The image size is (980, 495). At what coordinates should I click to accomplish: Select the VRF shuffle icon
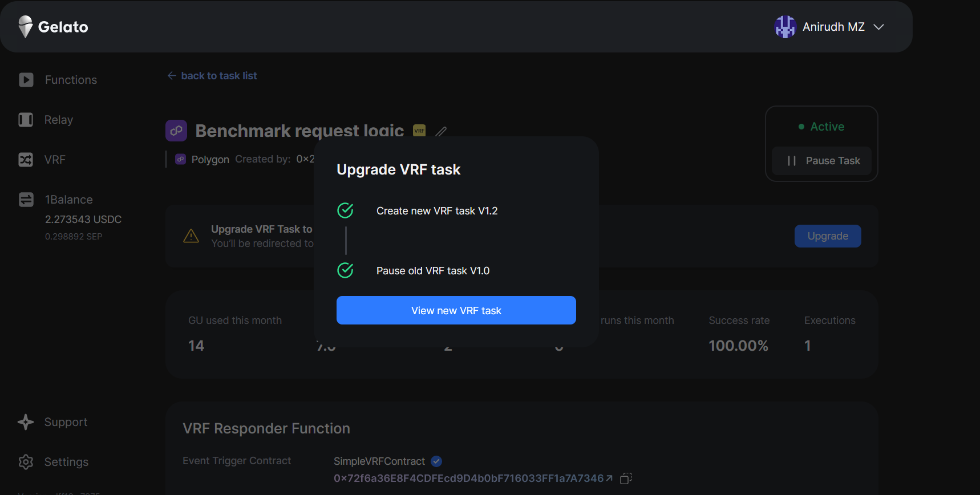coord(26,160)
